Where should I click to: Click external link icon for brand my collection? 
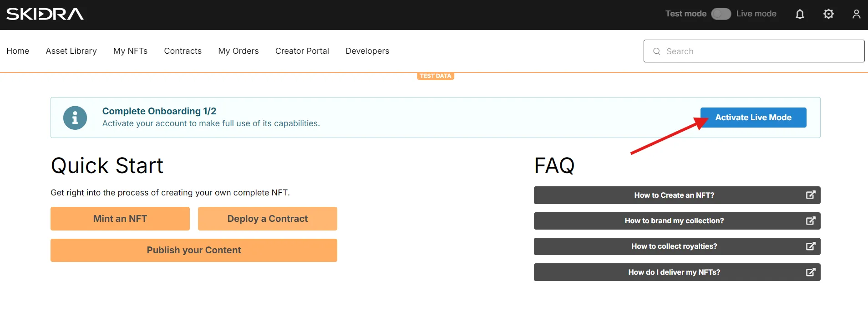pos(811,221)
